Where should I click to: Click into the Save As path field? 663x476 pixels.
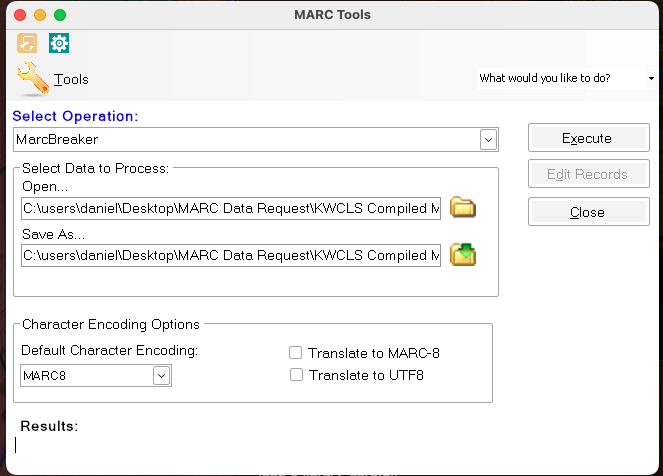(x=231, y=255)
